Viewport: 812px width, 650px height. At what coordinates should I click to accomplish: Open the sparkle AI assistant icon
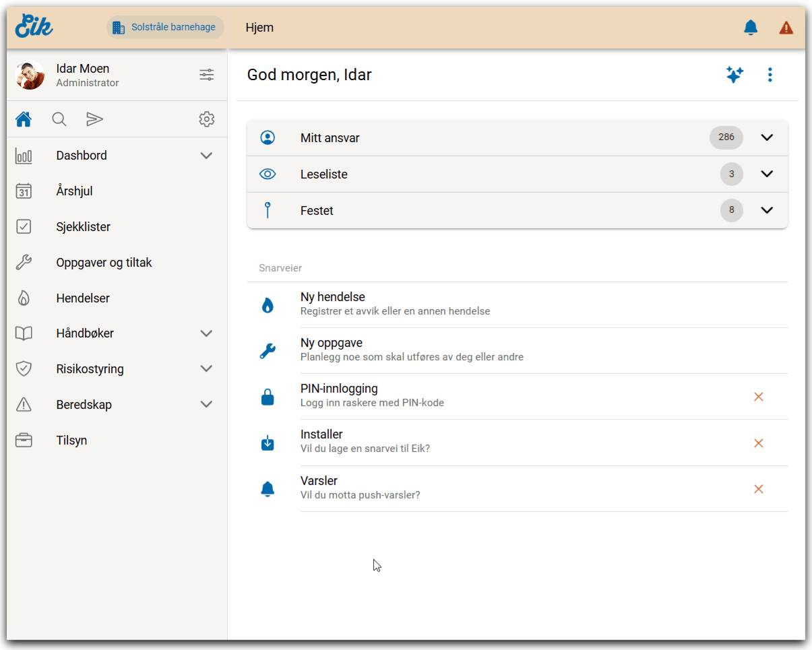(735, 75)
